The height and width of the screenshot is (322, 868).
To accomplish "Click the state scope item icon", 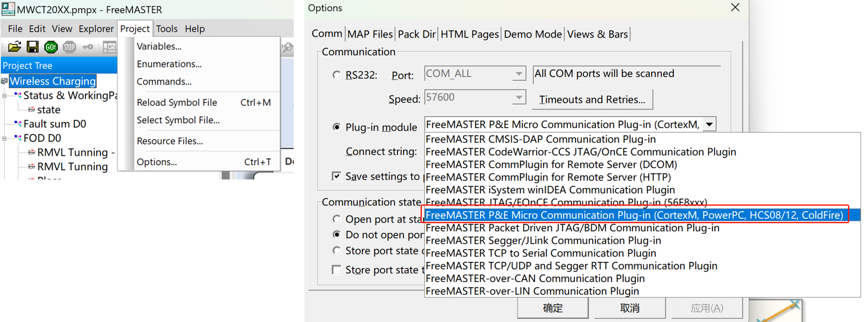I will coord(31,110).
